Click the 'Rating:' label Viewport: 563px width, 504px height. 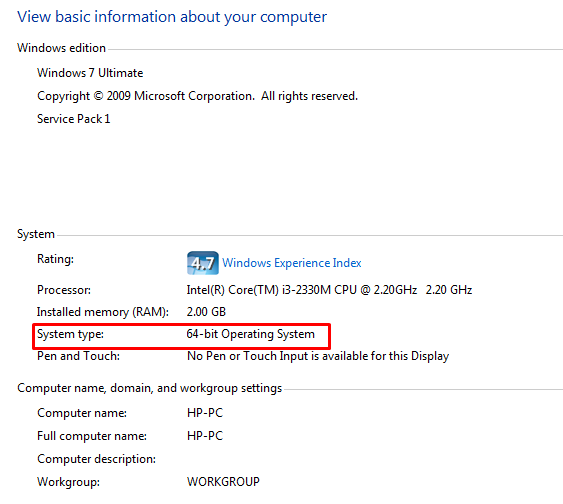pos(55,259)
